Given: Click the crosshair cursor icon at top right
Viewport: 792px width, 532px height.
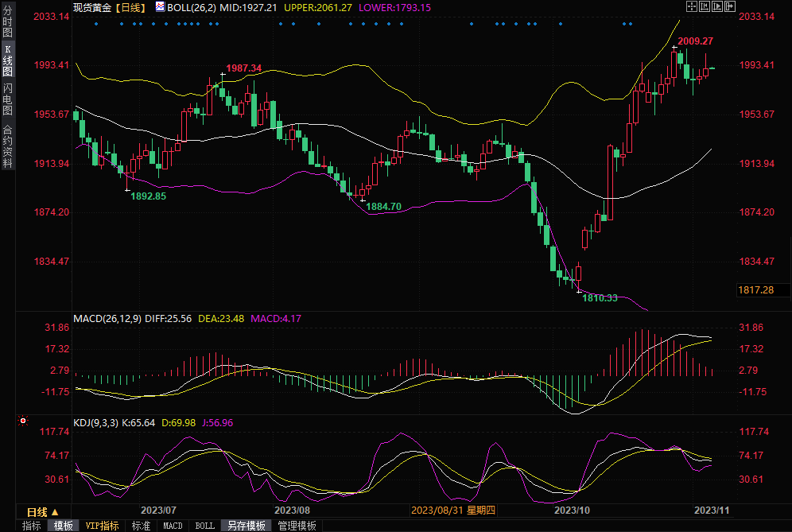Looking at the screenshot, I should coord(691,6).
